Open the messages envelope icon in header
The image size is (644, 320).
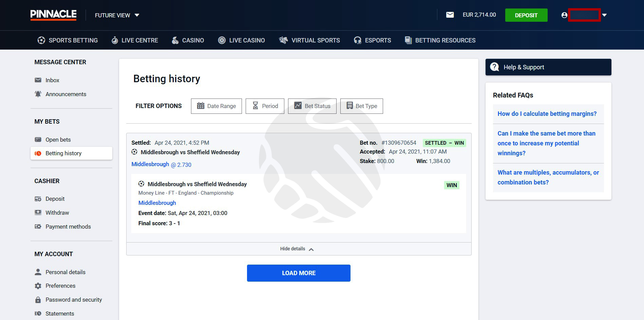pyautogui.click(x=450, y=15)
